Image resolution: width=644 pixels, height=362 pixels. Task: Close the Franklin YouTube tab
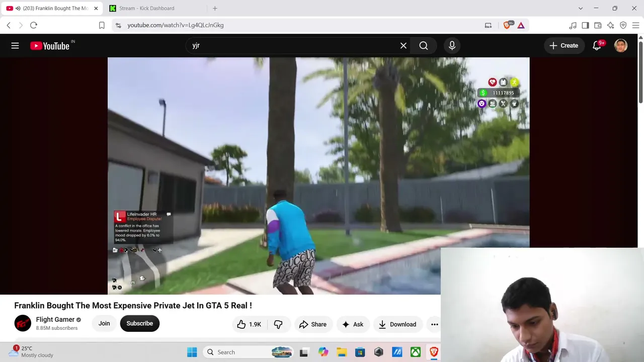click(x=96, y=8)
